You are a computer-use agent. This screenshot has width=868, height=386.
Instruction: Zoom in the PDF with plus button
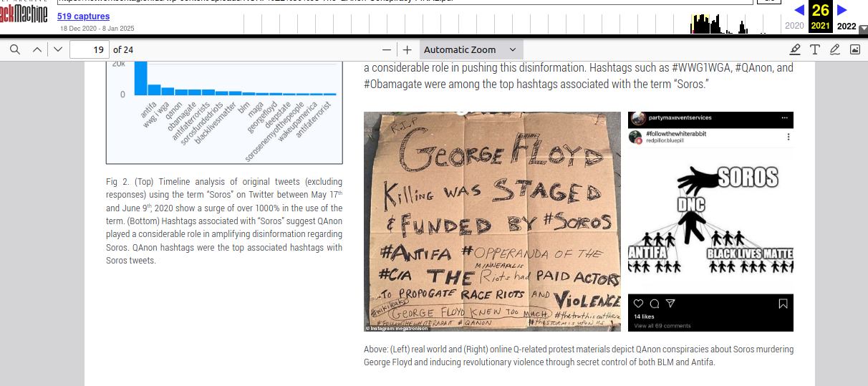click(x=407, y=49)
